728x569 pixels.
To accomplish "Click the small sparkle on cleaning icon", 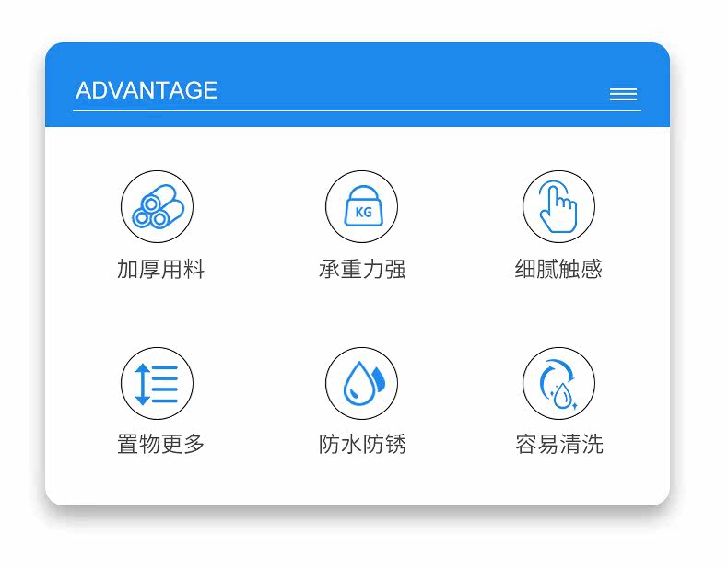I will coord(574,406).
